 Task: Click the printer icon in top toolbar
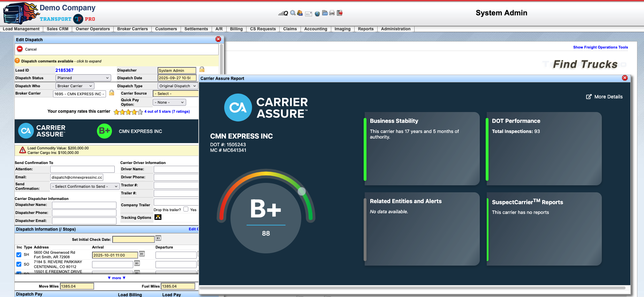click(x=332, y=13)
